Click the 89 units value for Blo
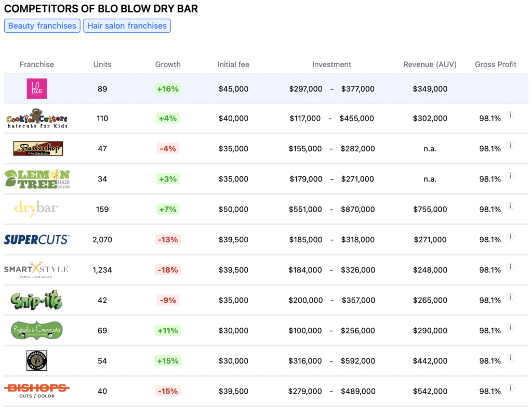 coord(102,89)
